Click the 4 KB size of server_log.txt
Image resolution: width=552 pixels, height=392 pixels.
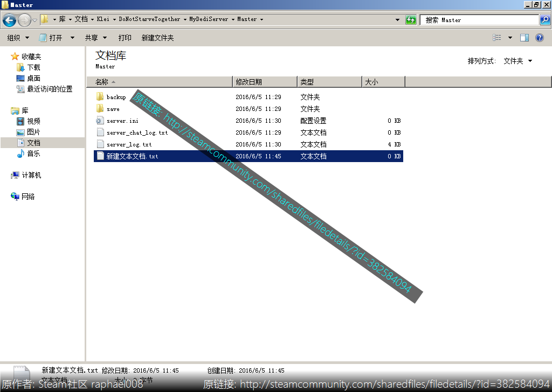tap(394, 144)
